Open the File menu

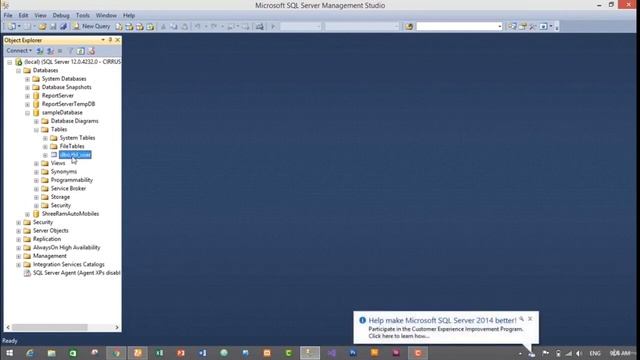tap(8, 16)
